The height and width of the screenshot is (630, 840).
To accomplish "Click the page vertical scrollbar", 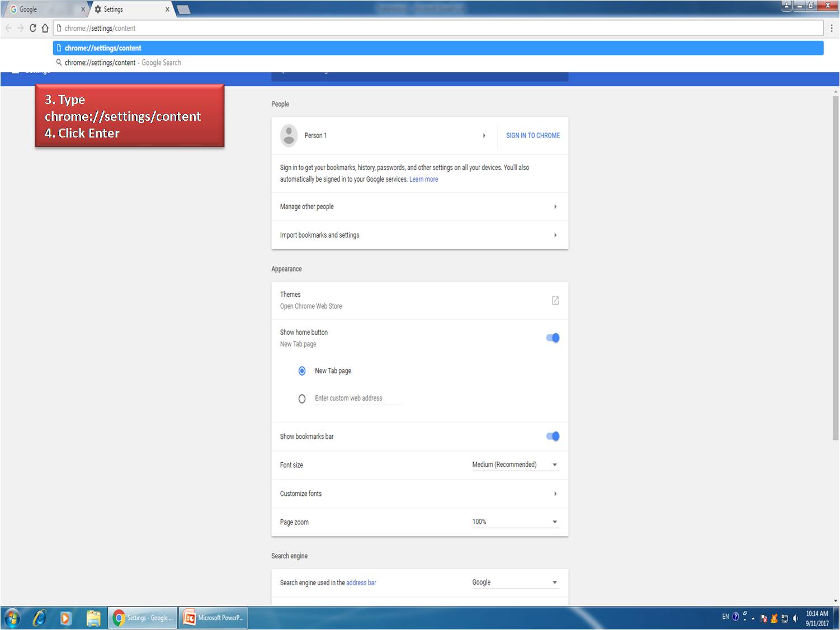I will [836, 268].
